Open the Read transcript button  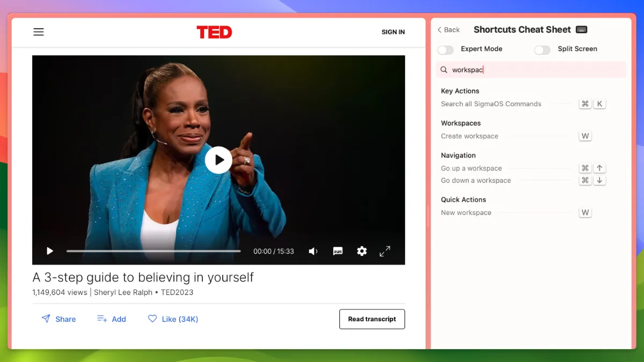tap(372, 319)
